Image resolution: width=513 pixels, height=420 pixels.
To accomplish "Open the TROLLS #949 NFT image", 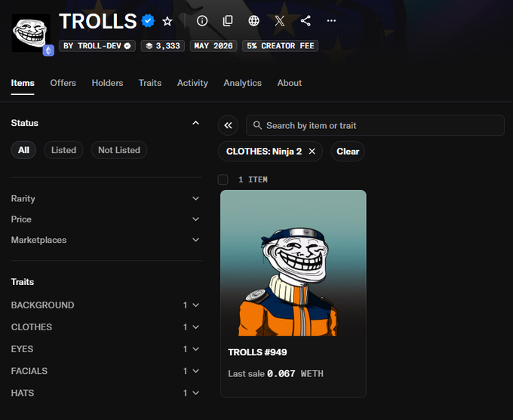I will point(293,263).
